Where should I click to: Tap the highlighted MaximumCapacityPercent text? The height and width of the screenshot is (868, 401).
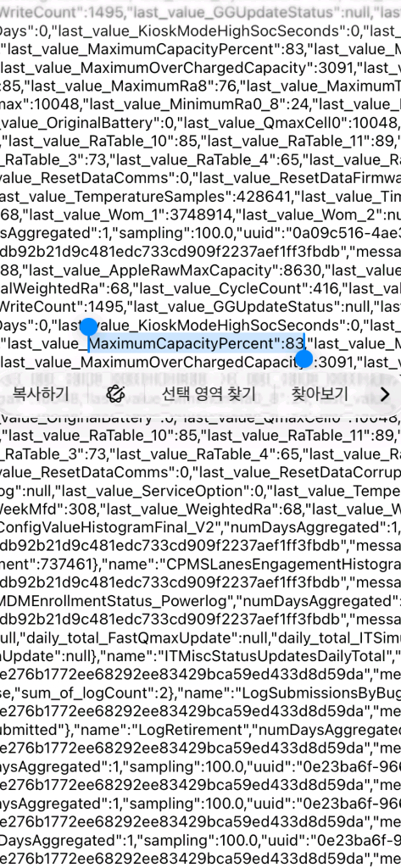coord(183,343)
